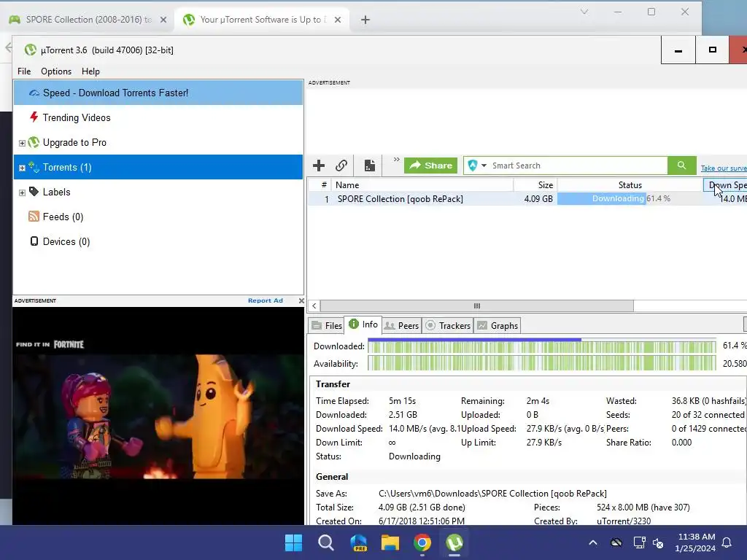Click the Upgrade to Pro uTorrent icon
Screen dimensions: 747x560
pos(34,142)
